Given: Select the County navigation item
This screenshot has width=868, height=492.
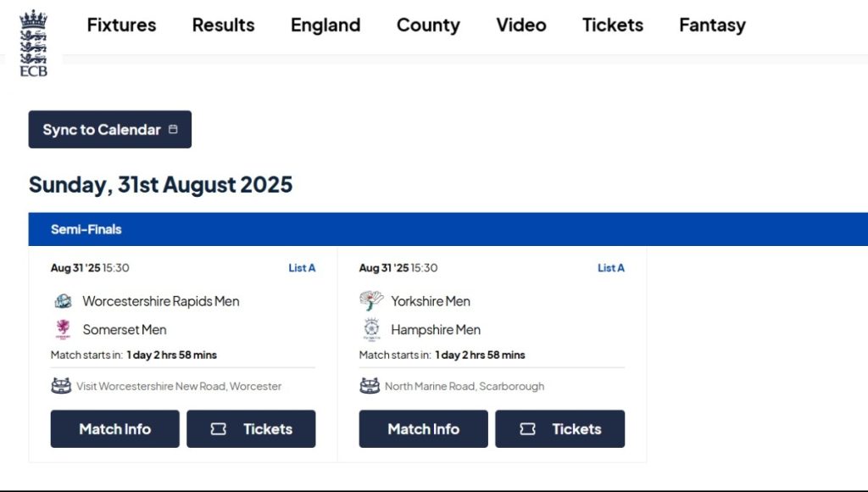Looking at the screenshot, I should click(x=428, y=25).
